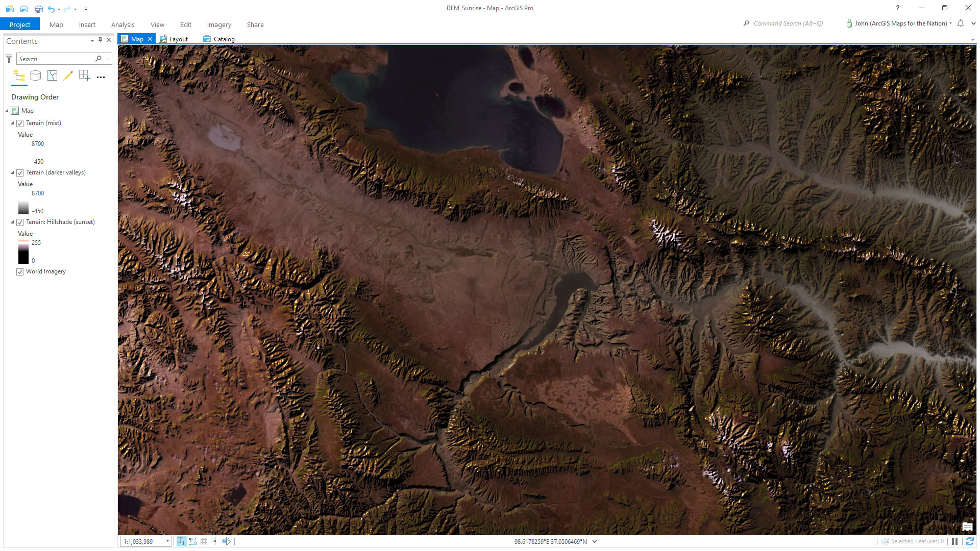This screenshot has width=980, height=551.
Task: Switch to List By Data Source view
Action: pos(35,76)
